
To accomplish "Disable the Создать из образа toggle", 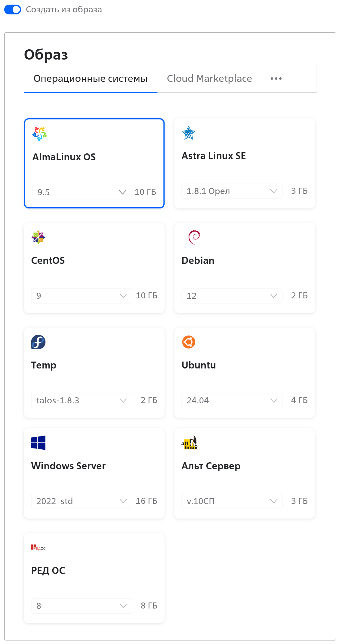I will (13, 10).
